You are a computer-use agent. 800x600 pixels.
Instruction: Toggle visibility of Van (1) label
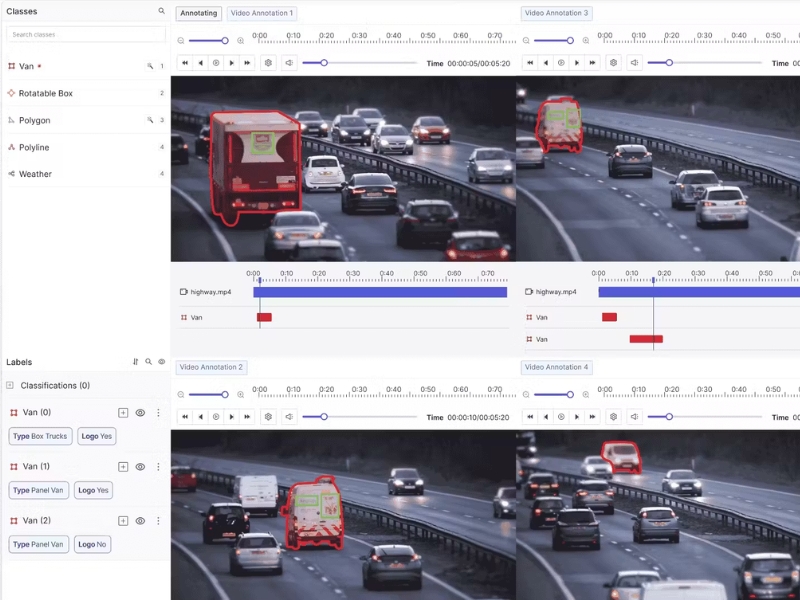(140, 467)
